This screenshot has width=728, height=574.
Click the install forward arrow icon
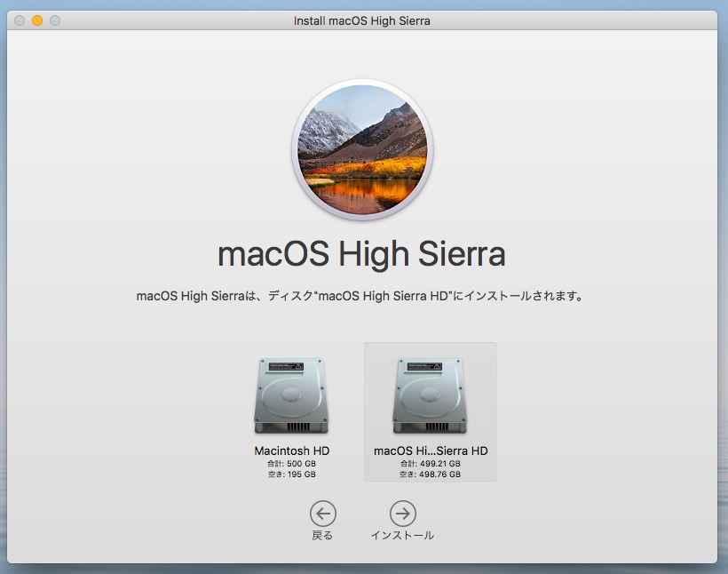coord(402,514)
